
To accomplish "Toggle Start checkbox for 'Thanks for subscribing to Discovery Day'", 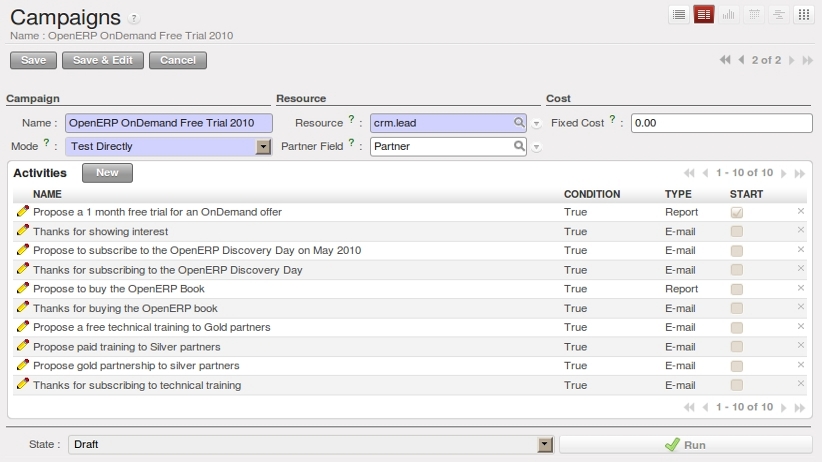I will point(737,270).
